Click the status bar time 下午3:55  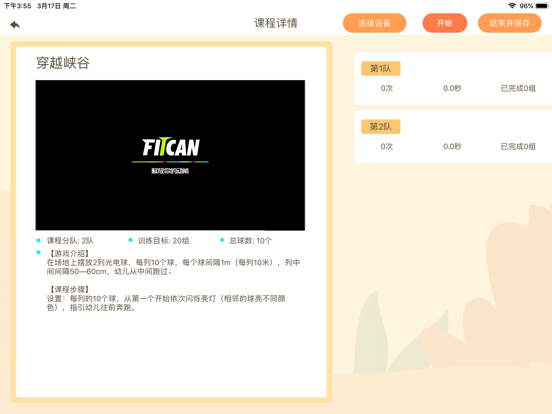click(x=17, y=6)
